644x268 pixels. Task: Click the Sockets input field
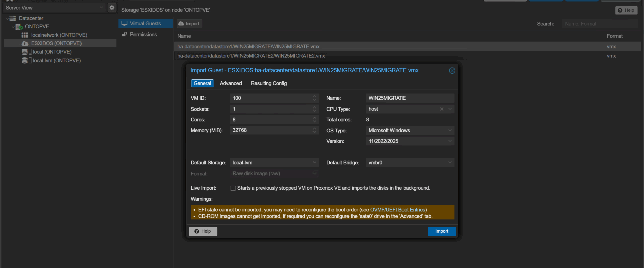pos(271,109)
